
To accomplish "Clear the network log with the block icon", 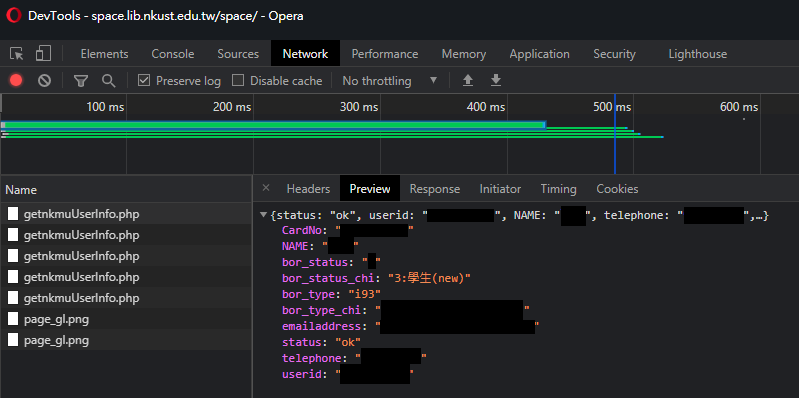I will 44,81.
